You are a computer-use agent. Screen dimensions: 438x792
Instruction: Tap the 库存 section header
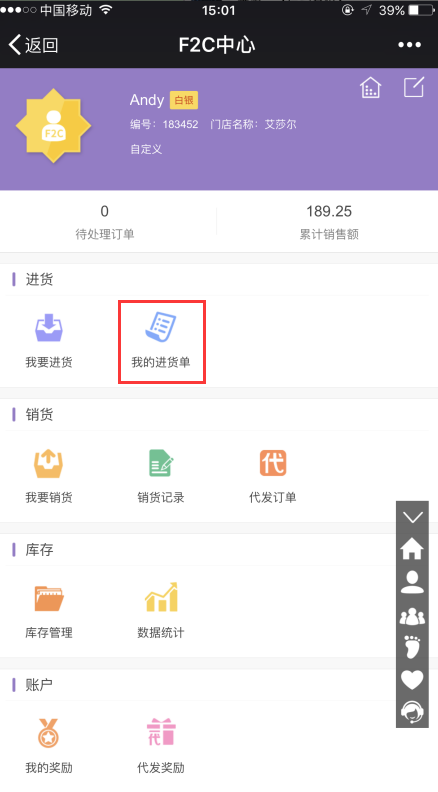tap(39, 550)
